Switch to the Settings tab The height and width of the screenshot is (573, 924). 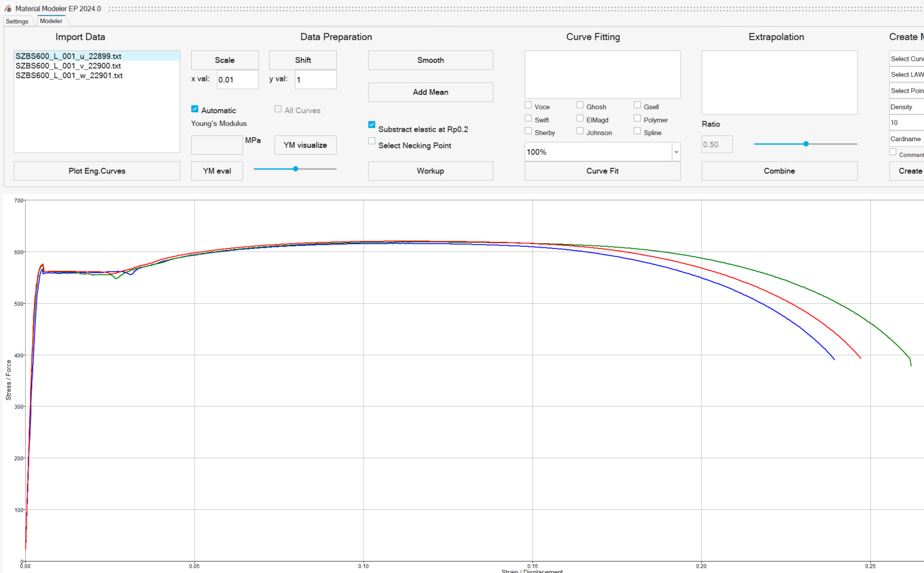(x=17, y=21)
